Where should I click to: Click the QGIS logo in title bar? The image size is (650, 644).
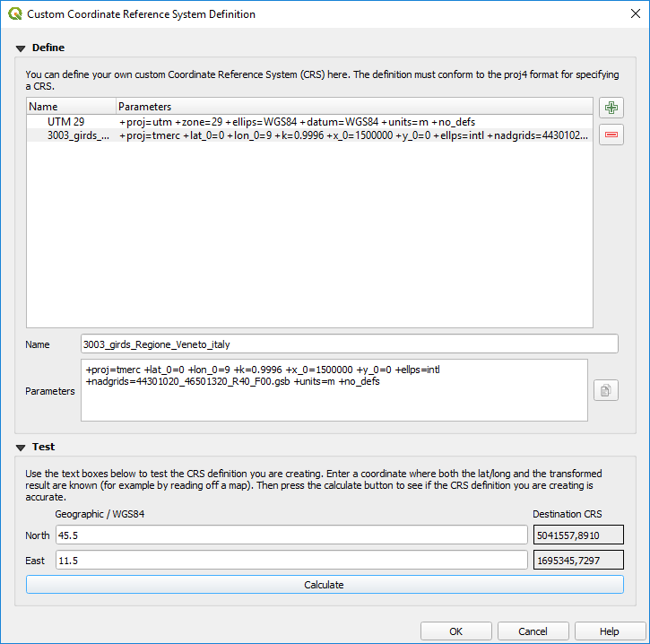pyautogui.click(x=13, y=14)
